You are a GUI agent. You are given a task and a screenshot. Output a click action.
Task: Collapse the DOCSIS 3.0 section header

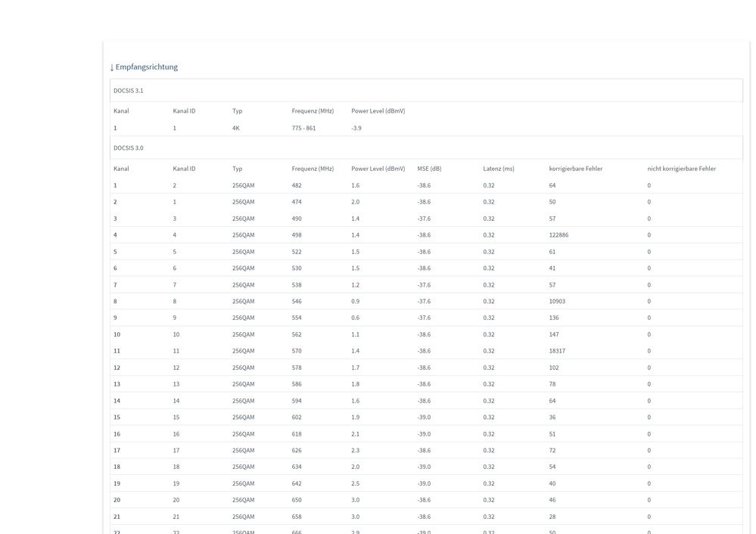(129, 148)
